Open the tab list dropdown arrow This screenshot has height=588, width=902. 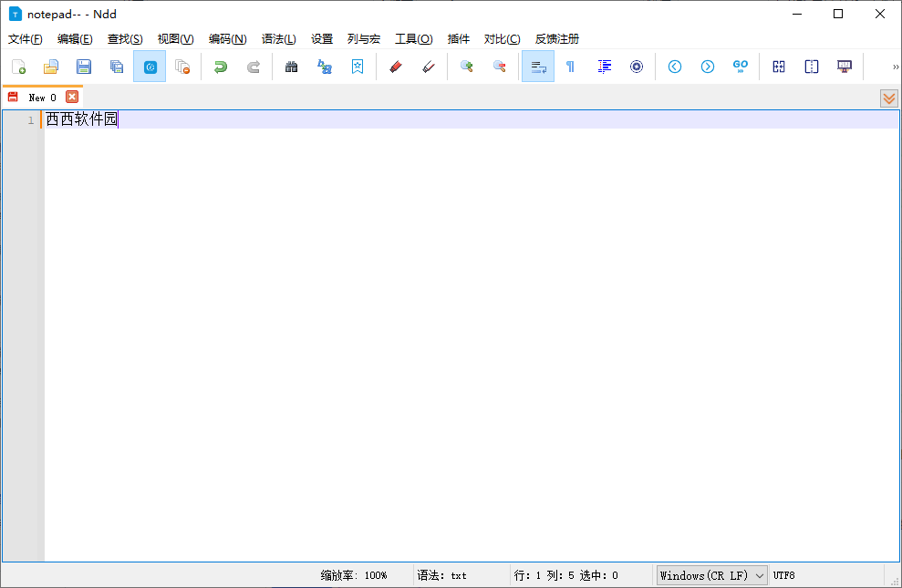coord(888,98)
